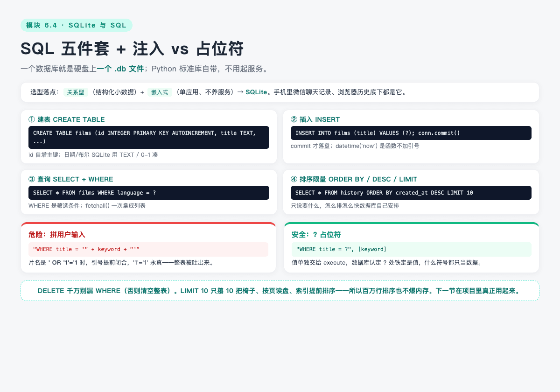Click note WHERE 是筛选条件
Image resolution: width=560 pixels, height=392 pixels.
87,206
